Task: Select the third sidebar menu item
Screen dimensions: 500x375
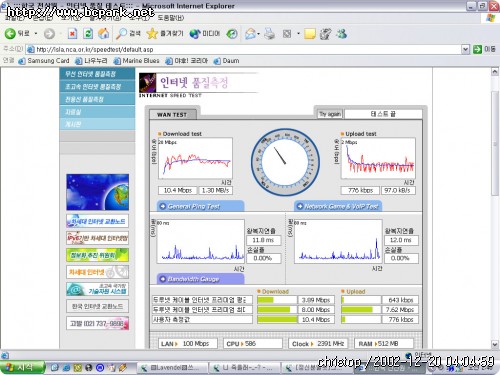Action: click(97, 99)
